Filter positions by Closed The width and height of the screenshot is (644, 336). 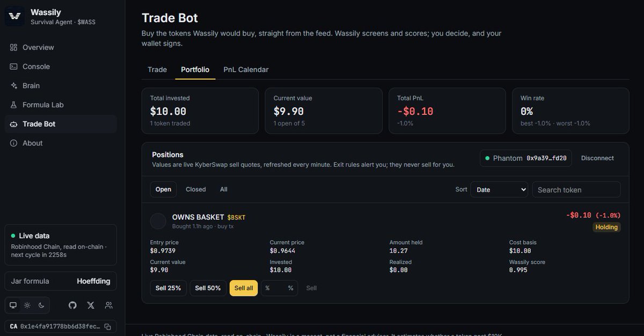click(x=196, y=189)
